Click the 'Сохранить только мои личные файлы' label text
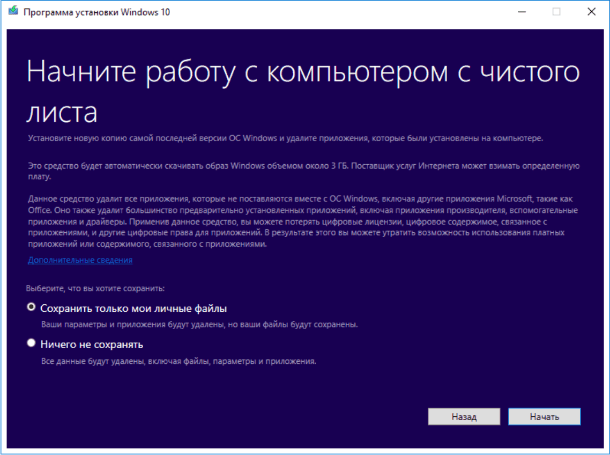 [134, 307]
